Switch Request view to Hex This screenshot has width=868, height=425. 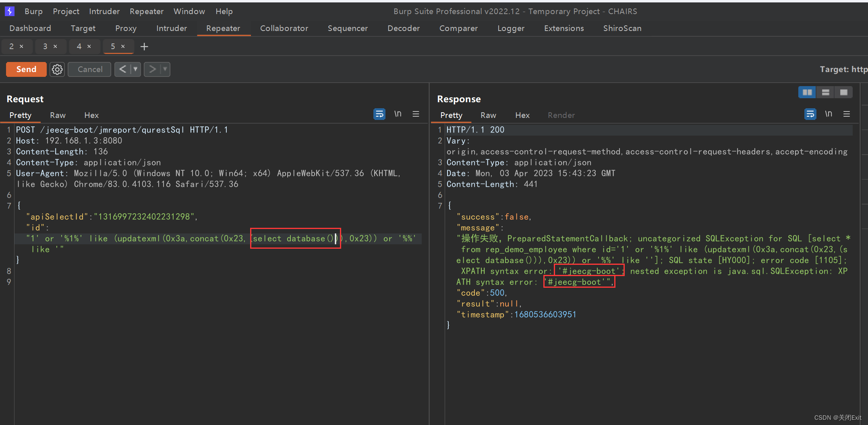point(91,115)
